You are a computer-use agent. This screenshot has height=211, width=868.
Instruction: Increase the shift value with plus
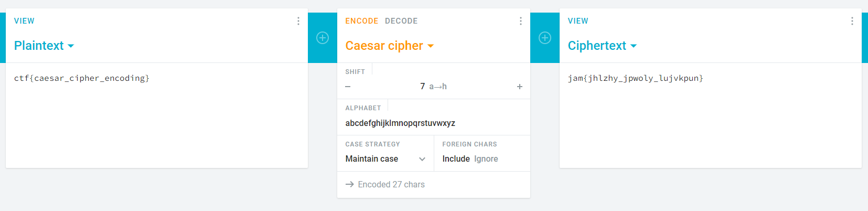coord(519,87)
